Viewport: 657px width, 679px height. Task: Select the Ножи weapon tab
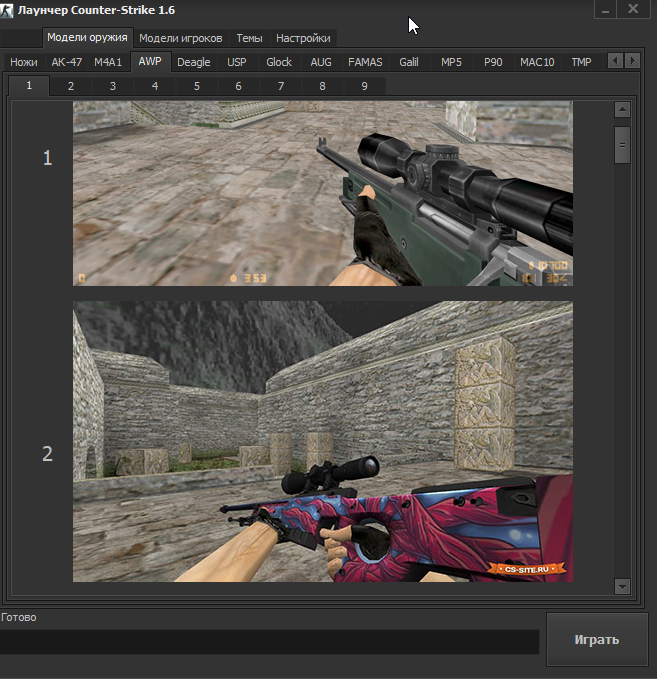click(x=24, y=62)
